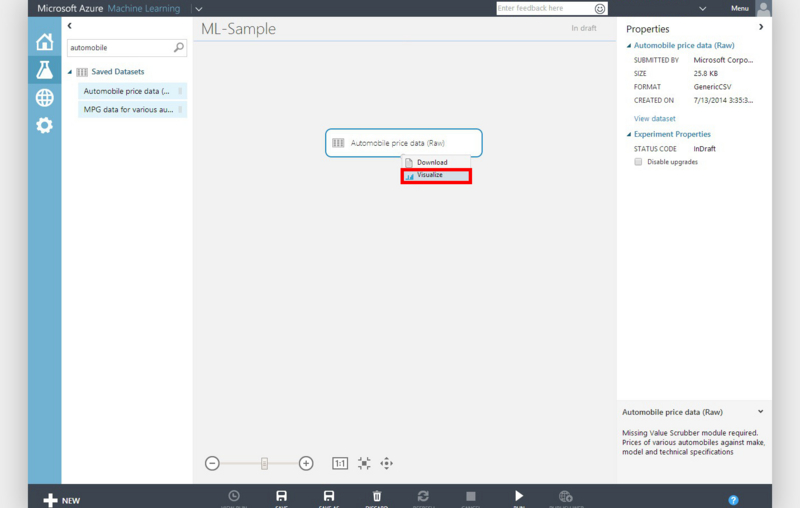Reset canvas zoom to 1:1
Image resolution: width=800 pixels, height=508 pixels.
[x=340, y=463]
